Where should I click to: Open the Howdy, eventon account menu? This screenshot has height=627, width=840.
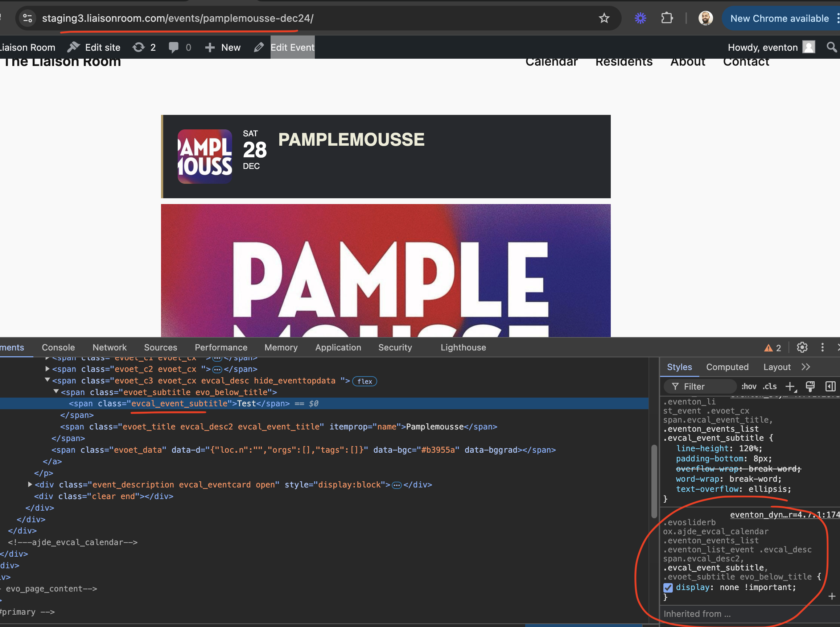(x=771, y=47)
